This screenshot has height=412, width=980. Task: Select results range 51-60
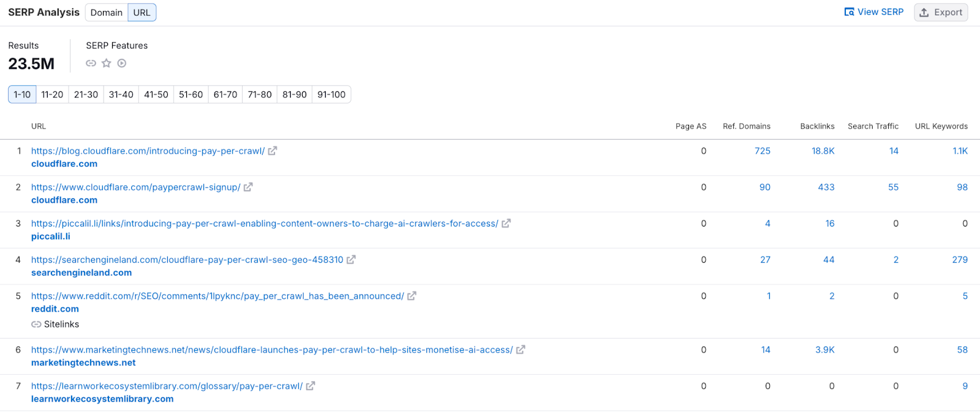click(191, 94)
